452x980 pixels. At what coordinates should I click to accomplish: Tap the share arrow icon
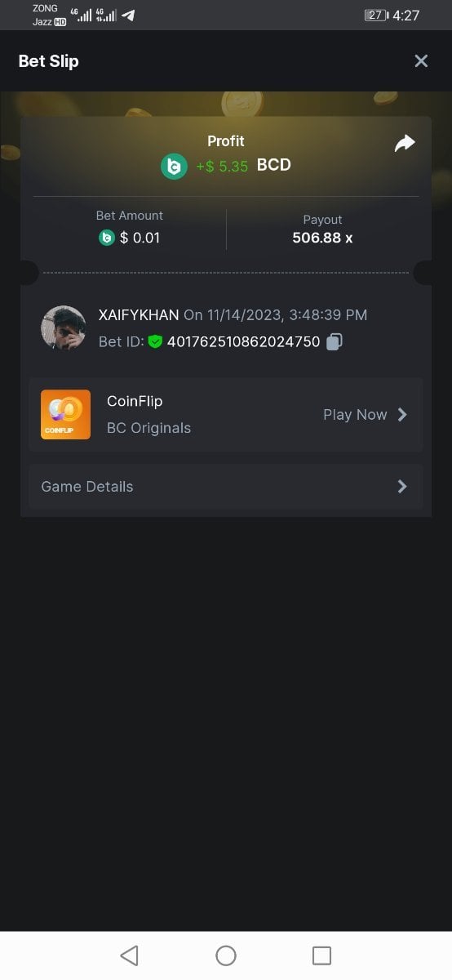click(405, 144)
